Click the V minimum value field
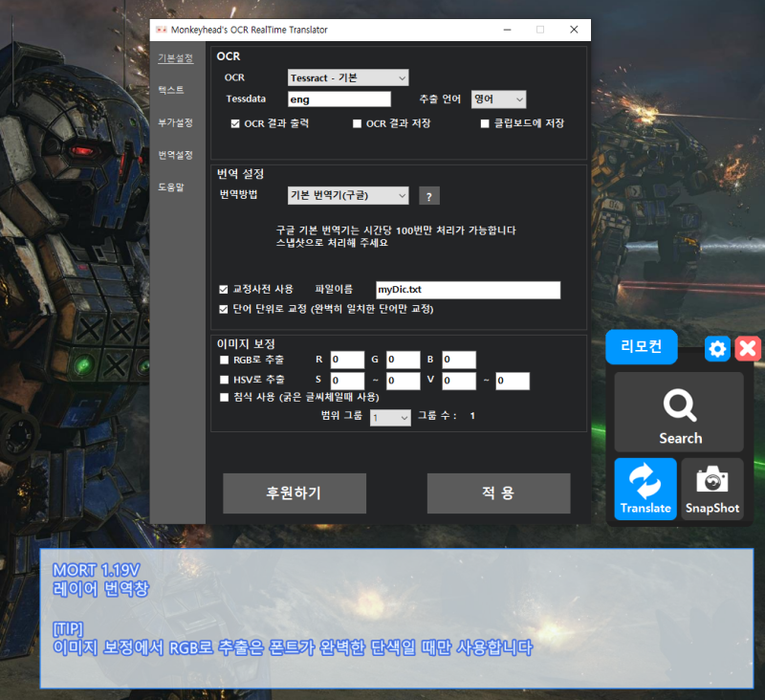Screen dimensions: 765x700 coord(459,381)
